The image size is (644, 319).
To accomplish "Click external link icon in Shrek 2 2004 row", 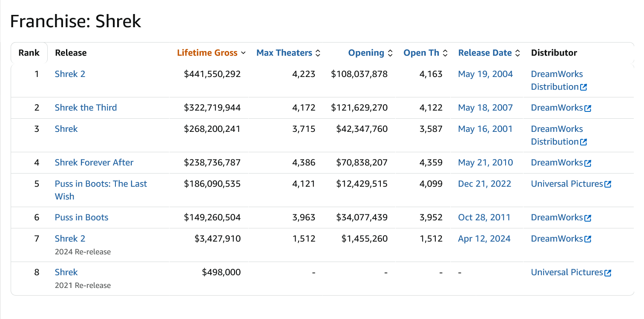I will pyautogui.click(x=584, y=87).
